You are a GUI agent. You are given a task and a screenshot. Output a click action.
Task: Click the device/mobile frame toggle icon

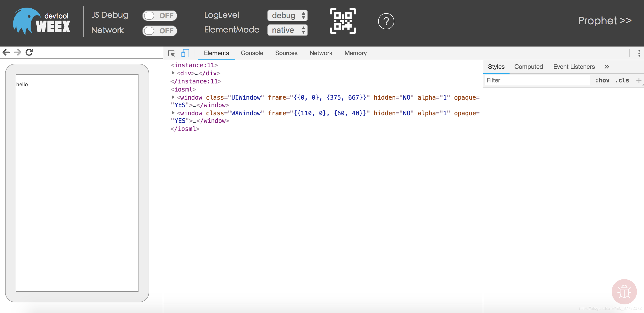184,53
